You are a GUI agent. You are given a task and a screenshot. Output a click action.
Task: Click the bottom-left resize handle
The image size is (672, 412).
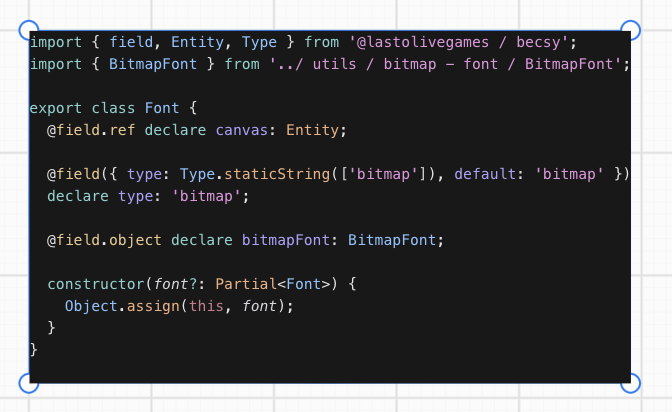pyautogui.click(x=29, y=383)
